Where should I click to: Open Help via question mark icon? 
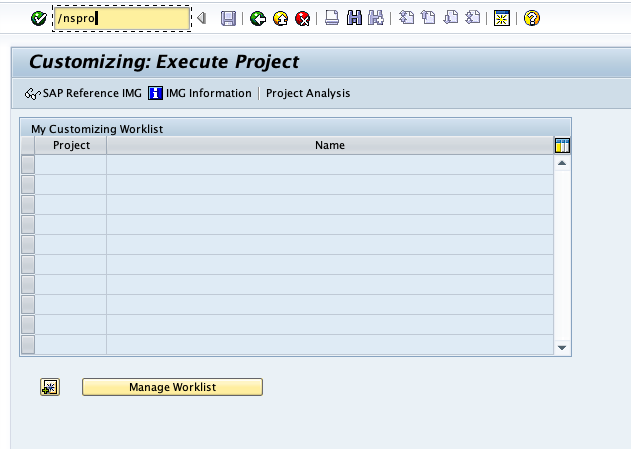pyautogui.click(x=532, y=18)
